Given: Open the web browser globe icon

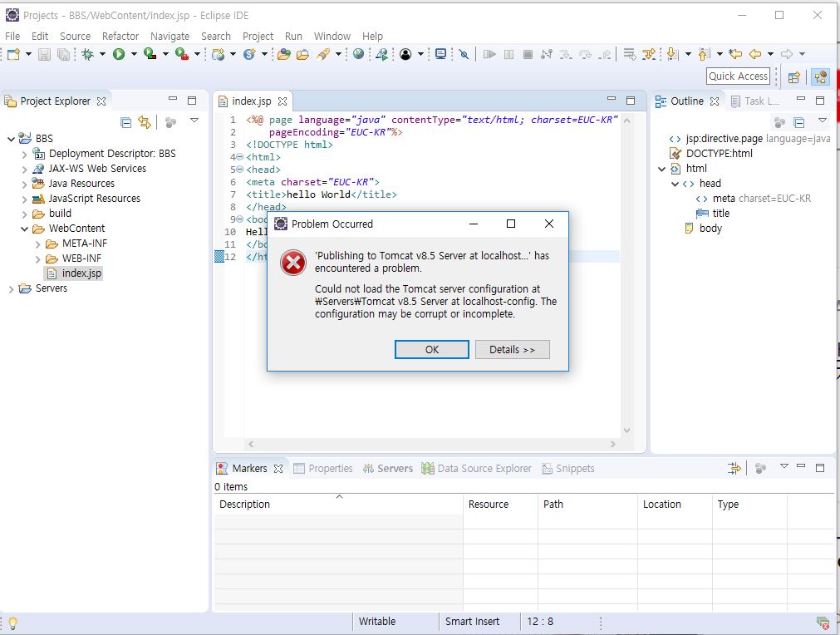Looking at the screenshot, I should [x=358, y=53].
